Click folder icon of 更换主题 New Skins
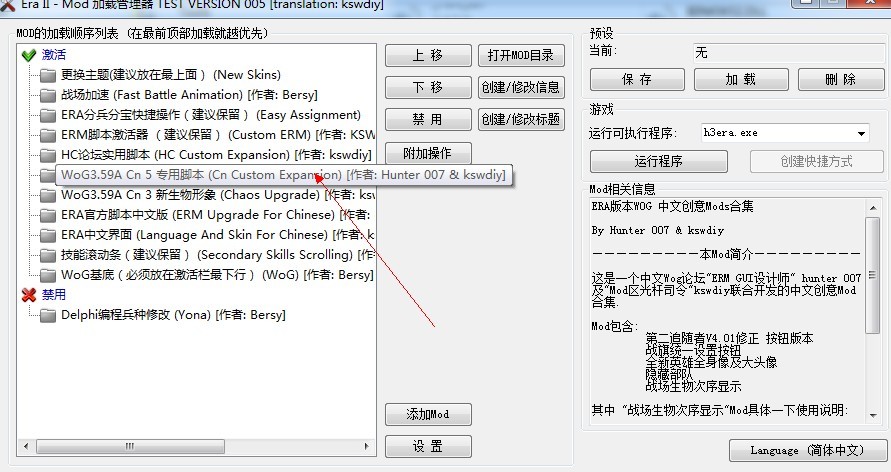This screenshot has height=472, width=891. pos(48,75)
